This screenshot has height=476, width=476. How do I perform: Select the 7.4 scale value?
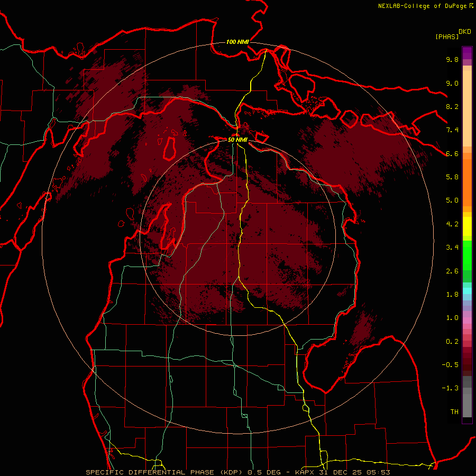point(452,130)
